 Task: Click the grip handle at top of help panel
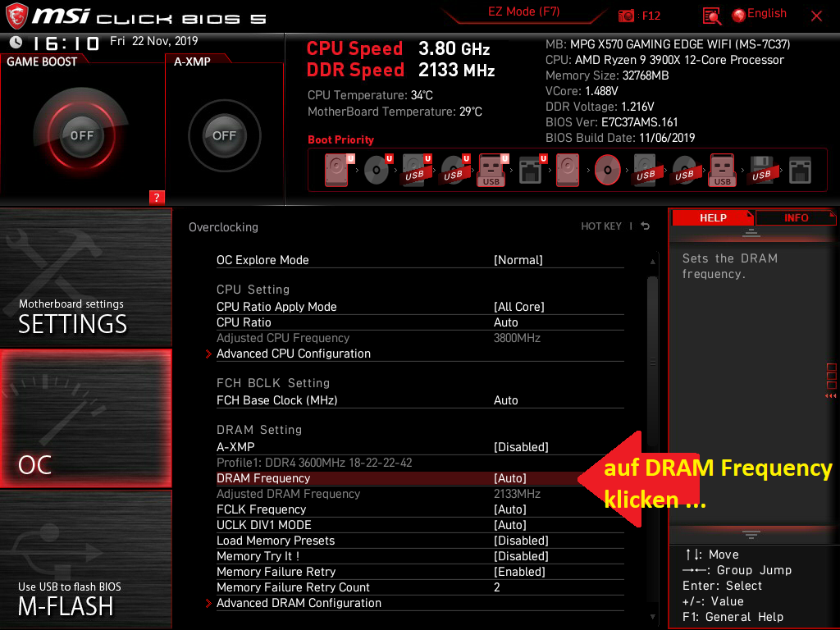751,232
